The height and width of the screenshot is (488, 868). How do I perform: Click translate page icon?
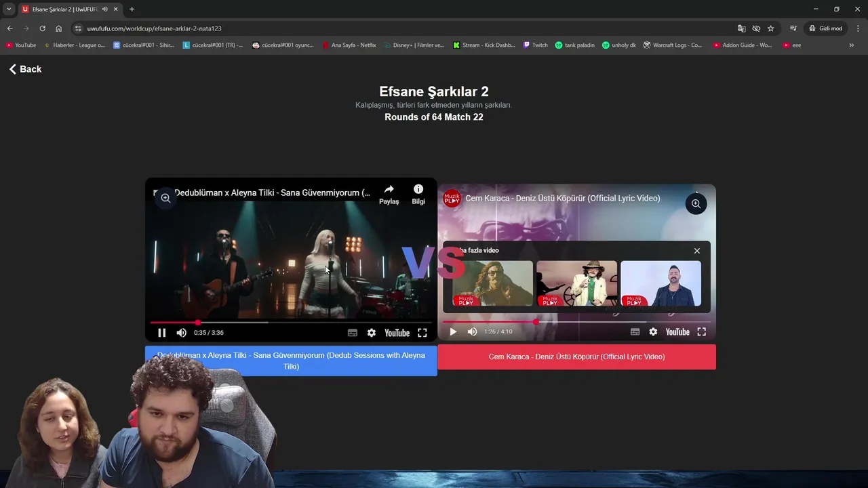point(741,28)
